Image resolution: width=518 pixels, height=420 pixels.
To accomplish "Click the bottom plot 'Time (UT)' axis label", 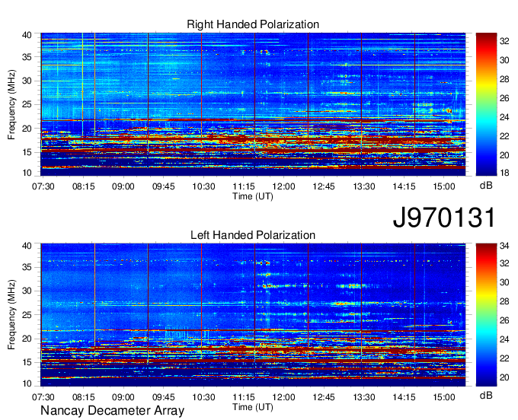I will (253, 407).
